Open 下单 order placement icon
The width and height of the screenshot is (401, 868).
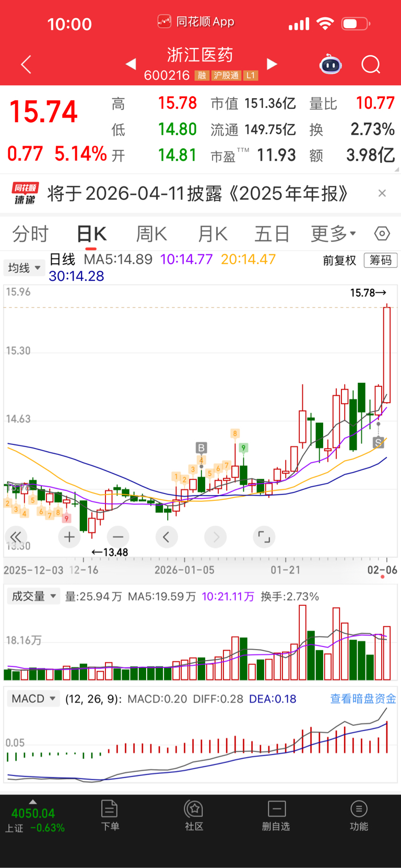(x=110, y=815)
